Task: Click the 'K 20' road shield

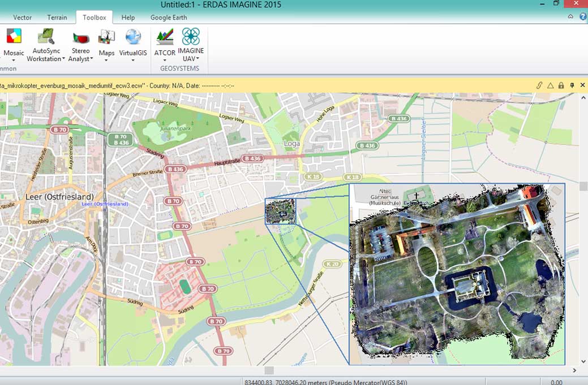Action: coord(332,264)
